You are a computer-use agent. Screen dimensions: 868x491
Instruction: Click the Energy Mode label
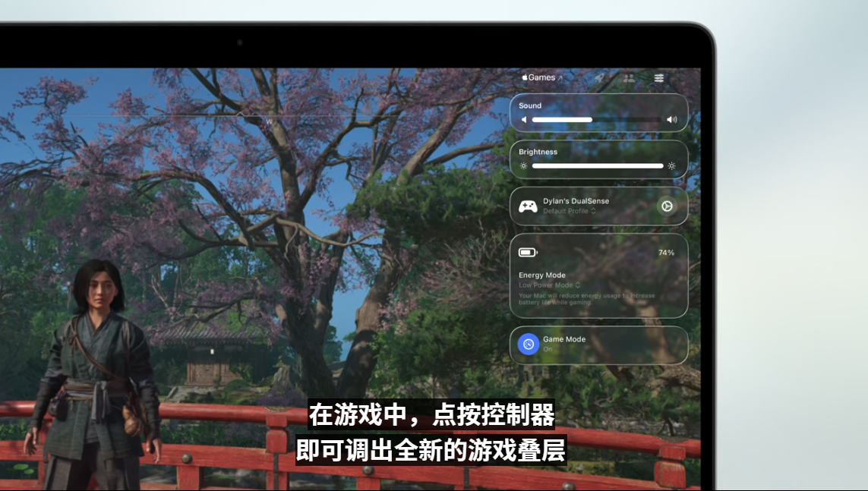click(542, 275)
